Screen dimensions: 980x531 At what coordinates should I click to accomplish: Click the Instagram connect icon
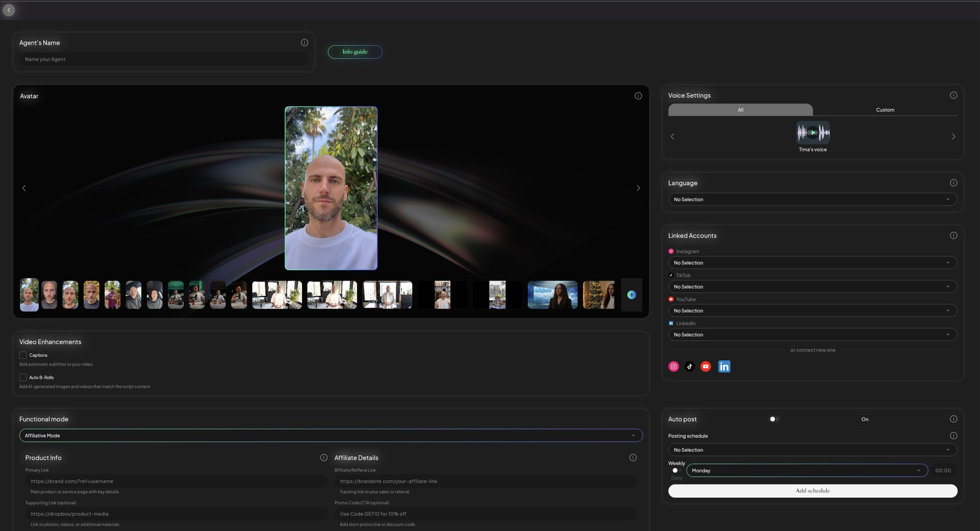tap(674, 366)
